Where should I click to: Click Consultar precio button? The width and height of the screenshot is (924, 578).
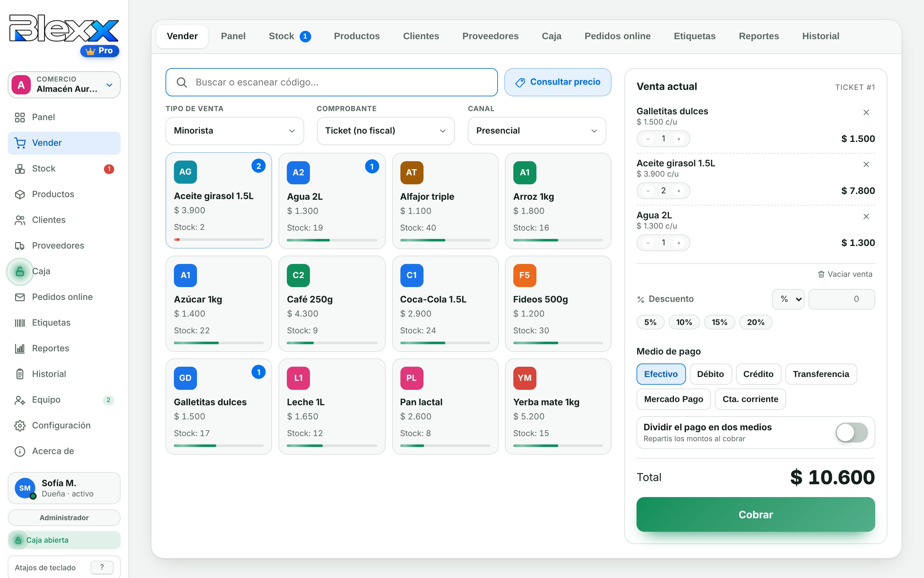pos(558,82)
